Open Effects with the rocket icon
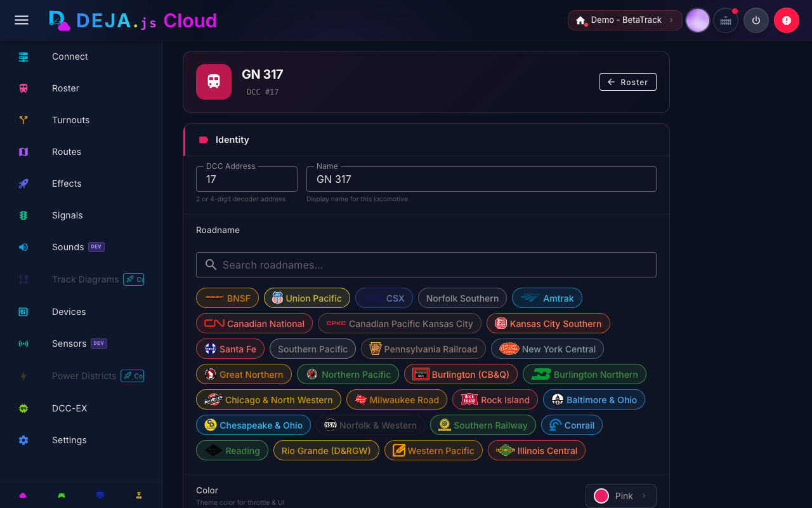This screenshot has width=812, height=508. click(x=81, y=184)
